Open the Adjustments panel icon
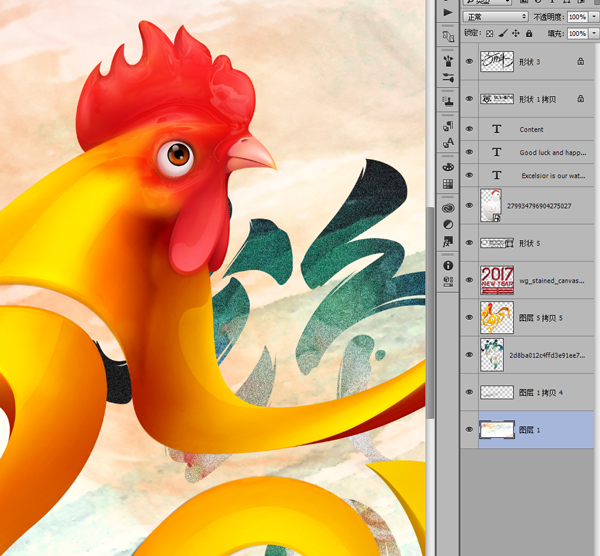This screenshot has width=600, height=556. [448, 225]
